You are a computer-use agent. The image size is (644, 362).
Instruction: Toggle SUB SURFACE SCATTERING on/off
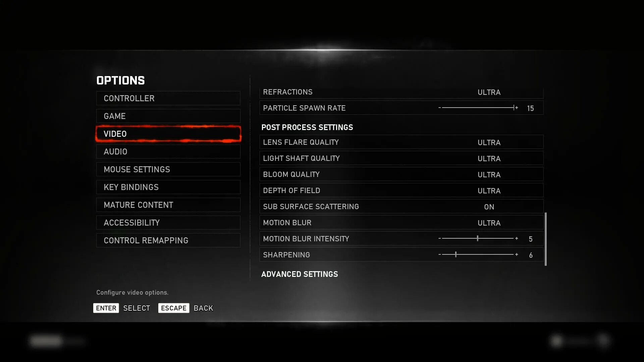coord(489,206)
